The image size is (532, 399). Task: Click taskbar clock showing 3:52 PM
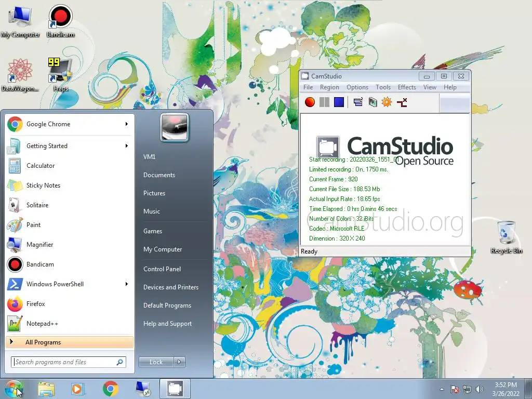point(506,389)
